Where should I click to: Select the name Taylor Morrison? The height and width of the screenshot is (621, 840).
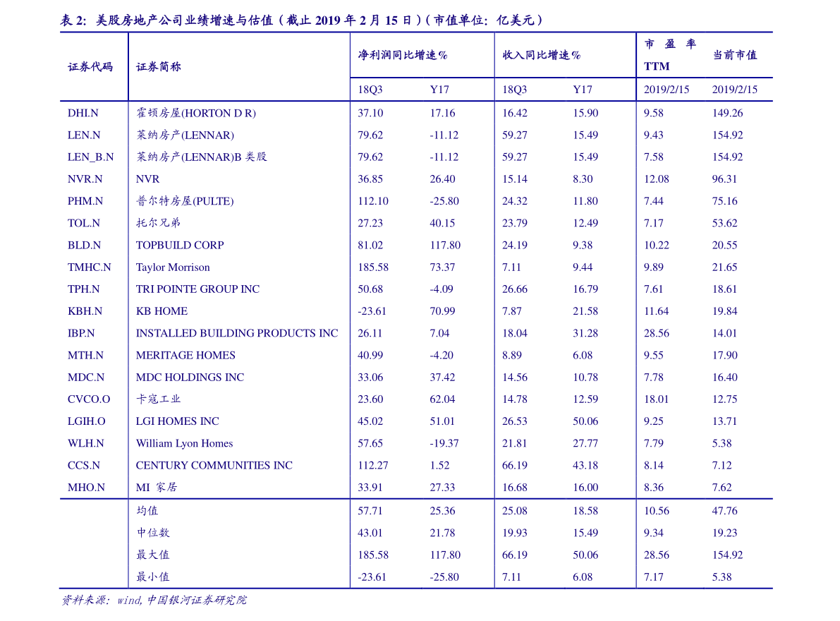pyautogui.click(x=173, y=267)
